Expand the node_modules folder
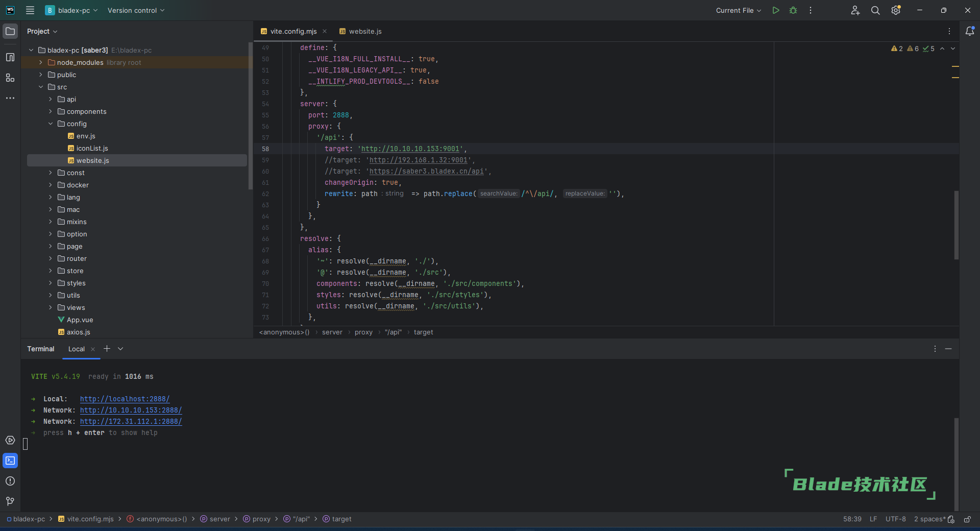Image resolution: width=980 pixels, height=531 pixels. click(x=41, y=62)
